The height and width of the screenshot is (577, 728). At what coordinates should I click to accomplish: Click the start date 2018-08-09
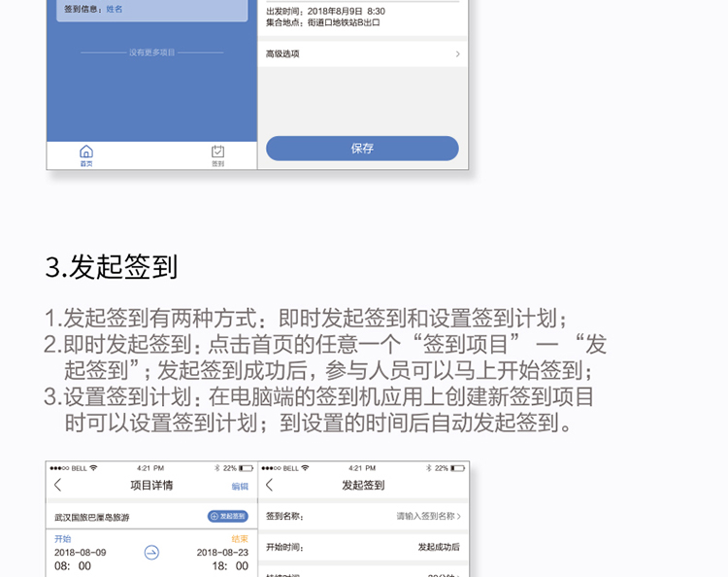[x=81, y=553]
